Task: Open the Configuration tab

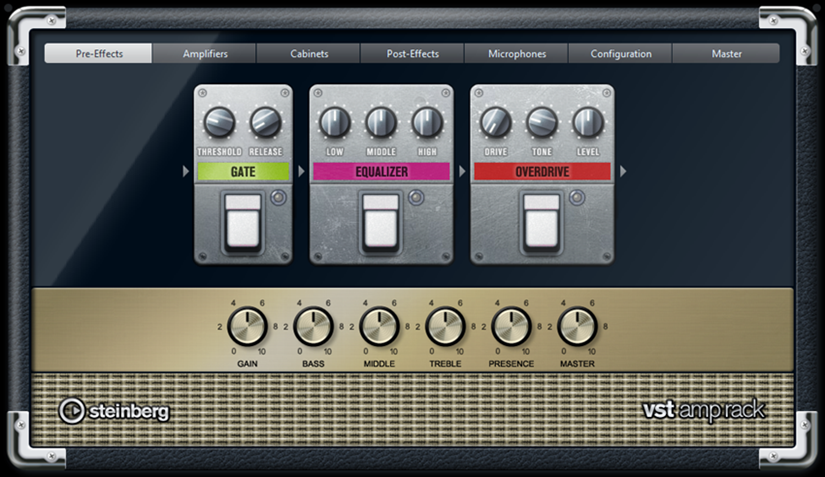Action: pos(620,54)
